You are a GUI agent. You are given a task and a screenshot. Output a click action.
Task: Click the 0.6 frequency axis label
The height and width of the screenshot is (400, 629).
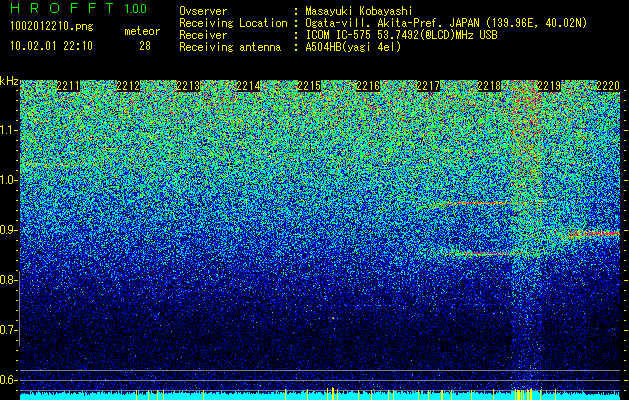9,380
